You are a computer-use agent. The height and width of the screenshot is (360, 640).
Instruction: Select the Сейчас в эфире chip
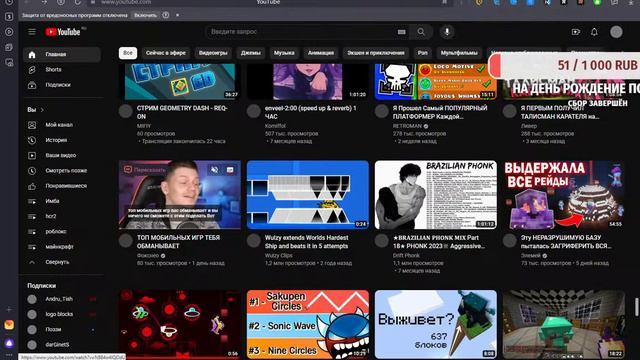point(166,53)
